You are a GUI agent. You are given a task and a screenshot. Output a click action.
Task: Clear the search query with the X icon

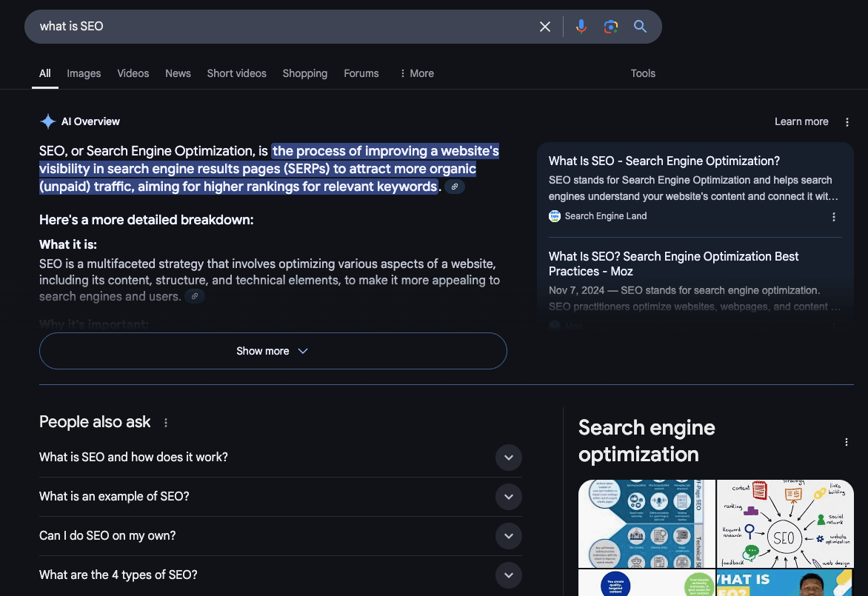[x=544, y=26]
